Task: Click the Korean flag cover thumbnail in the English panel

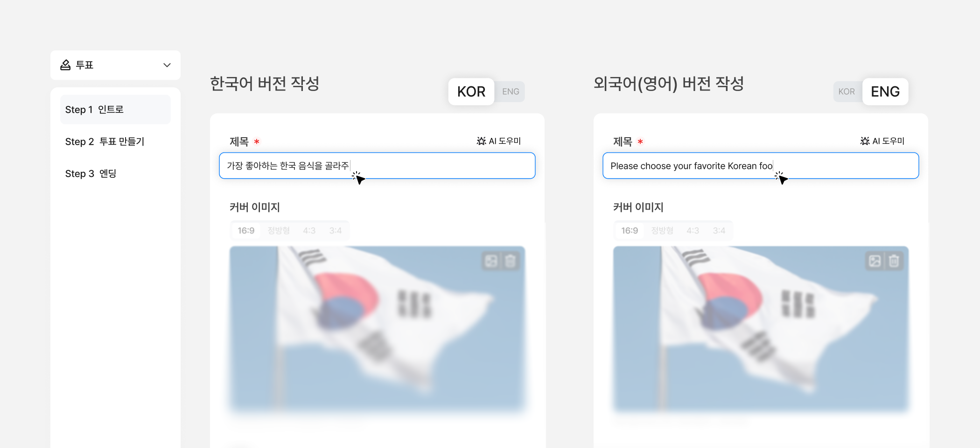Action: [761, 329]
